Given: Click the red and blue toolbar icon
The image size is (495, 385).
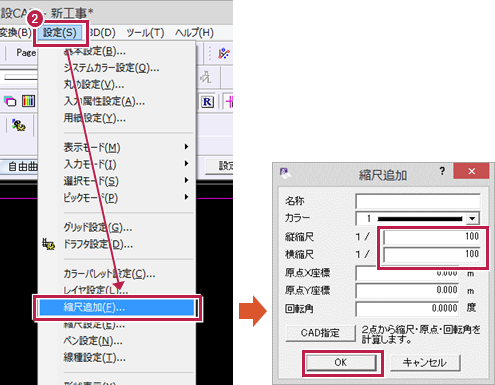Looking at the screenshot, I should (x=224, y=53).
